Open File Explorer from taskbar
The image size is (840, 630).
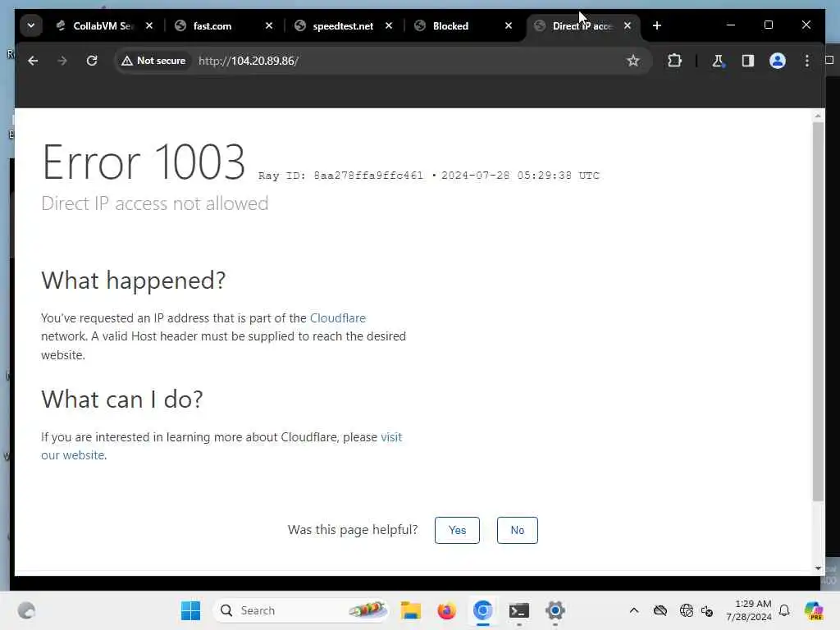coord(411,610)
